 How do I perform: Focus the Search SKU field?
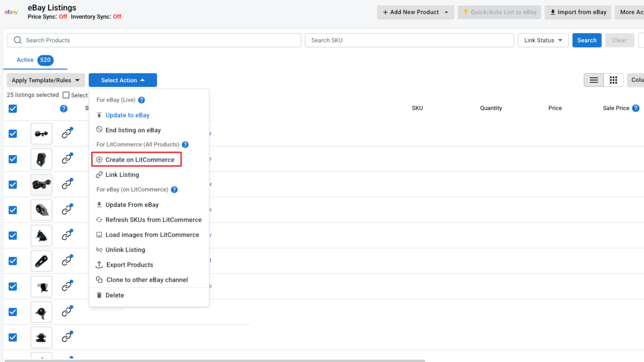(x=409, y=40)
